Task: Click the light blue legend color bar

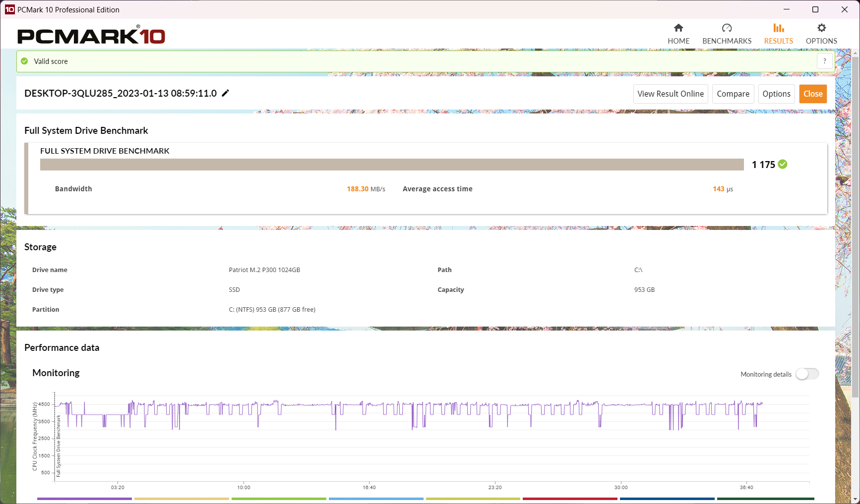Action: point(376,499)
